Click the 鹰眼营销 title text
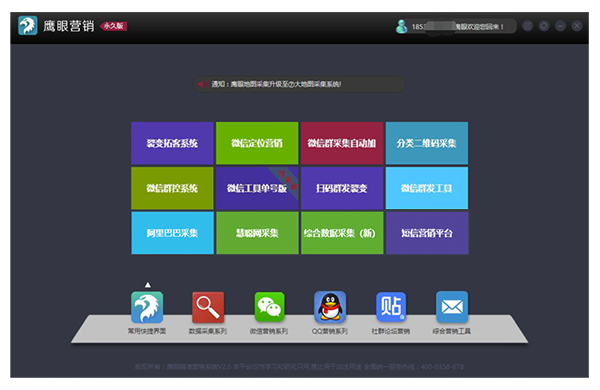The width and height of the screenshot is (600, 390). point(68,26)
